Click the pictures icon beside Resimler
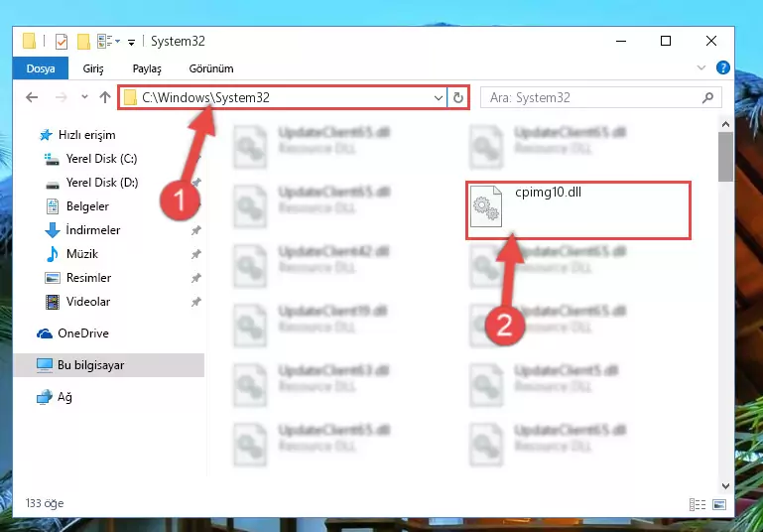Viewport: 763px width, 532px height. tap(52, 278)
